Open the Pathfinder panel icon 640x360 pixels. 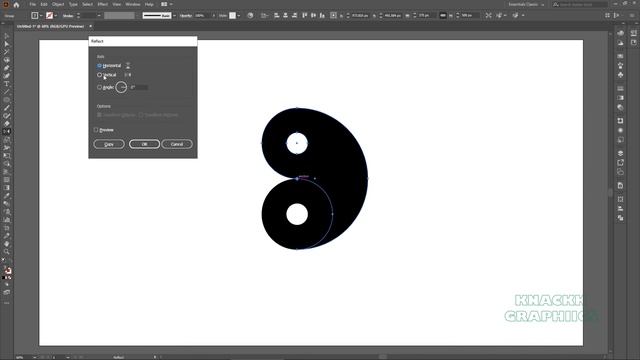(620, 218)
